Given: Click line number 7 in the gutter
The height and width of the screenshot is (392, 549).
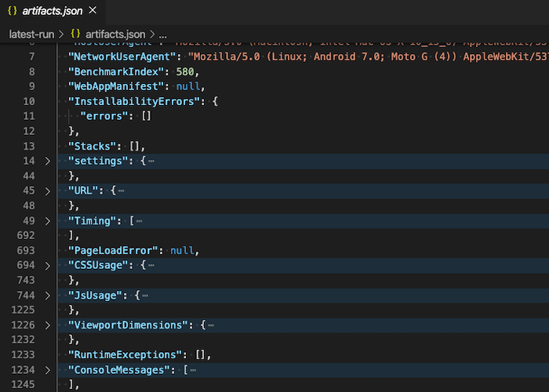Looking at the screenshot, I should (x=32, y=56).
